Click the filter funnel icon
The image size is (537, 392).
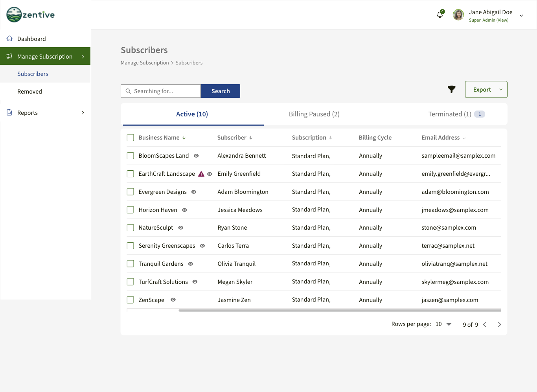[451, 90]
